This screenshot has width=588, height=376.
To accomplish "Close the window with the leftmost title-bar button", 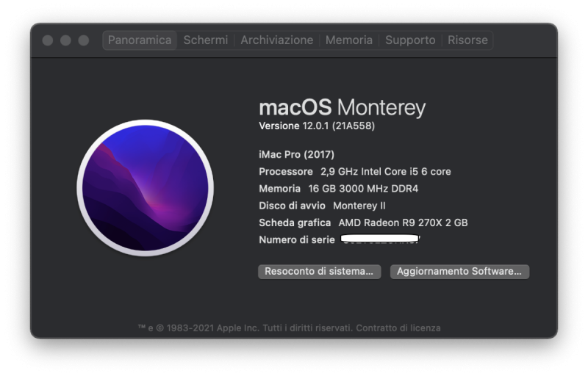I will pos(48,40).
